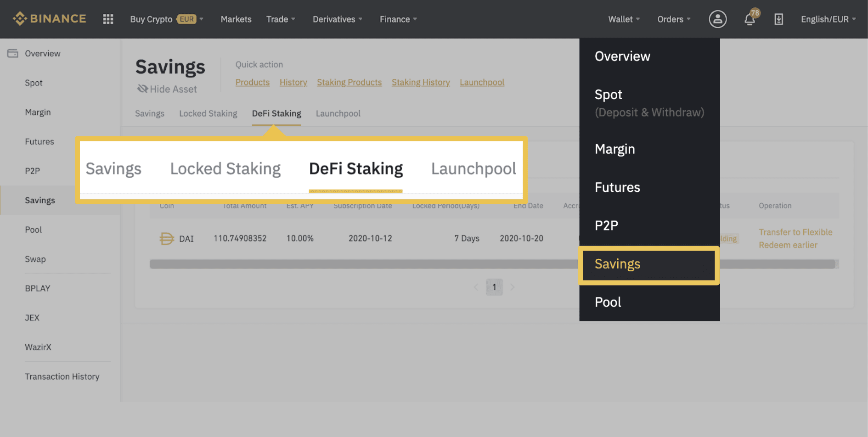This screenshot has width=868, height=437.
Task: Click the 7 Days locked period
Action: pyautogui.click(x=467, y=239)
